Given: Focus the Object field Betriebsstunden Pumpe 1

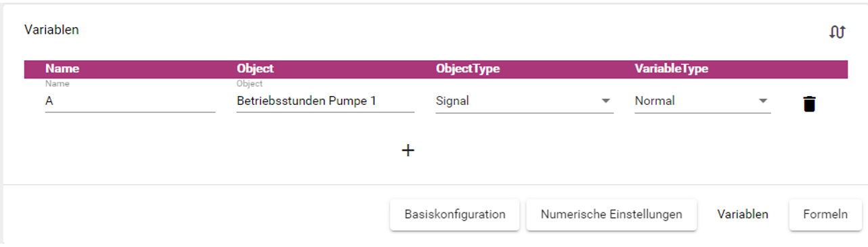Looking at the screenshot, I should (x=325, y=101).
